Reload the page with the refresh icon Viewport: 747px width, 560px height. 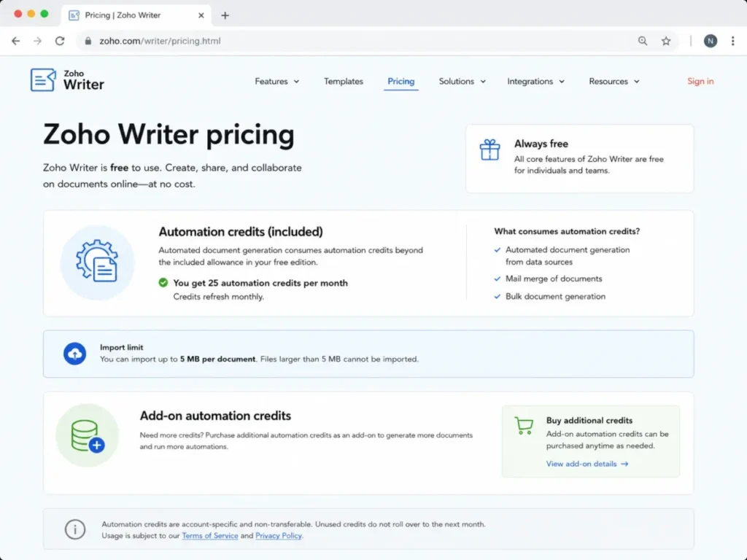point(60,41)
